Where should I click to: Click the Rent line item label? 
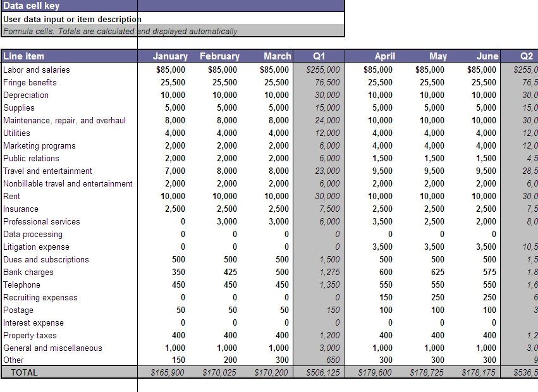(15, 196)
